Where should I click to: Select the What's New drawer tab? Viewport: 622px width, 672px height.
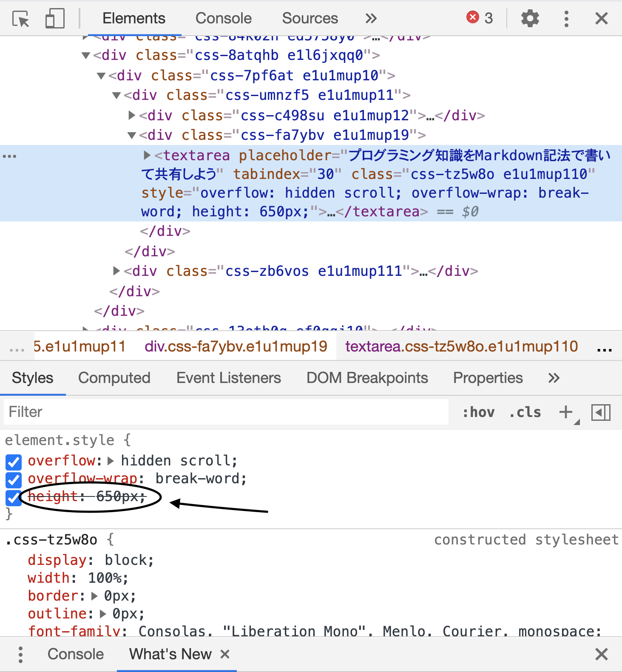click(x=170, y=654)
